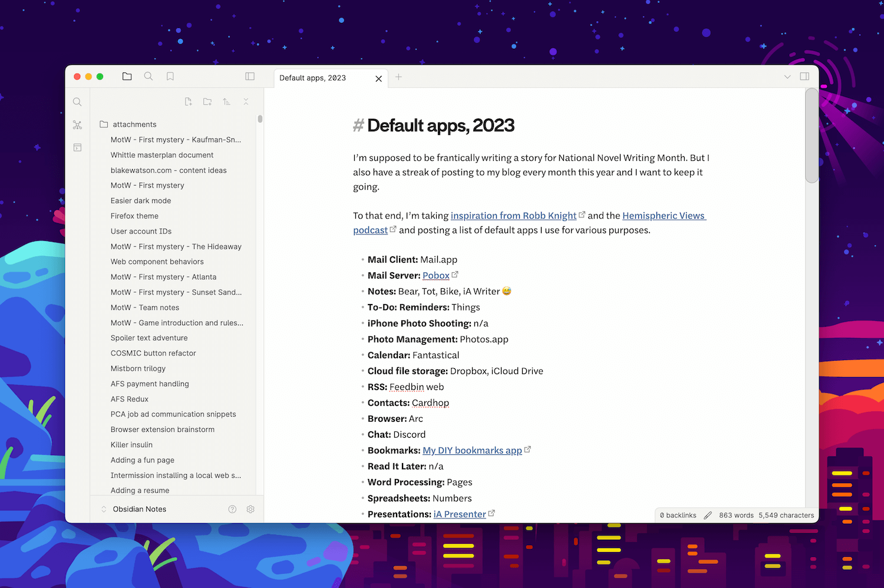This screenshot has width=884, height=588.
Task: Open the tab list dropdown chevron
Action: [787, 77]
